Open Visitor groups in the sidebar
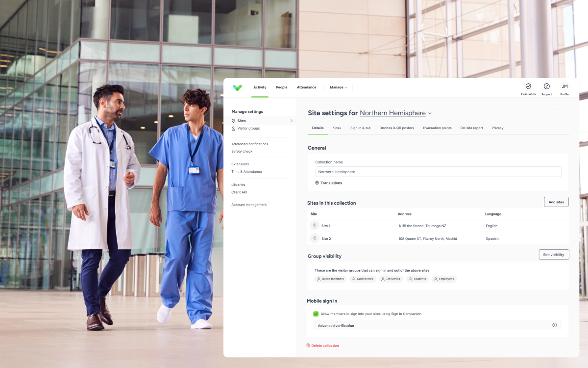 click(x=248, y=128)
